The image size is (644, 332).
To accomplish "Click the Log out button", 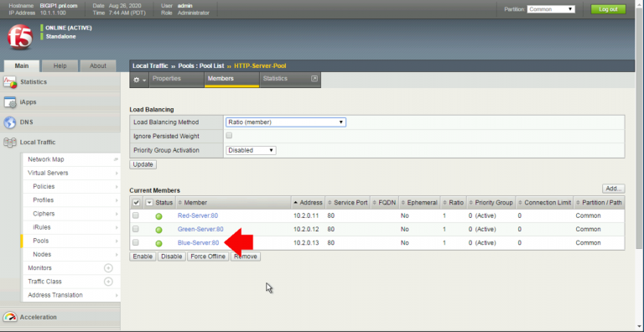I will pyautogui.click(x=608, y=9).
